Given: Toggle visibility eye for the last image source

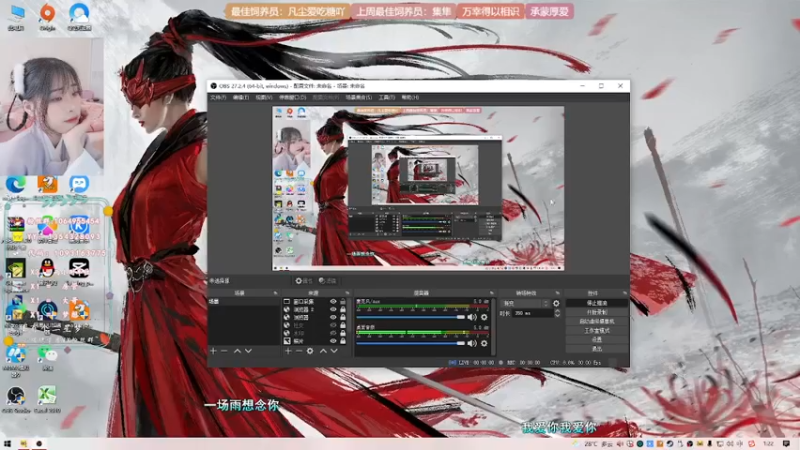Looking at the screenshot, I should (x=333, y=341).
